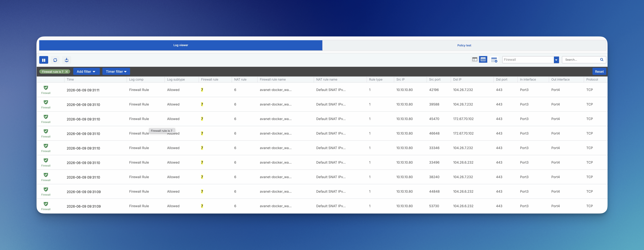Viewport: 644px width, 250px height.
Task: Open the Policy test tab
Action: [x=464, y=45]
